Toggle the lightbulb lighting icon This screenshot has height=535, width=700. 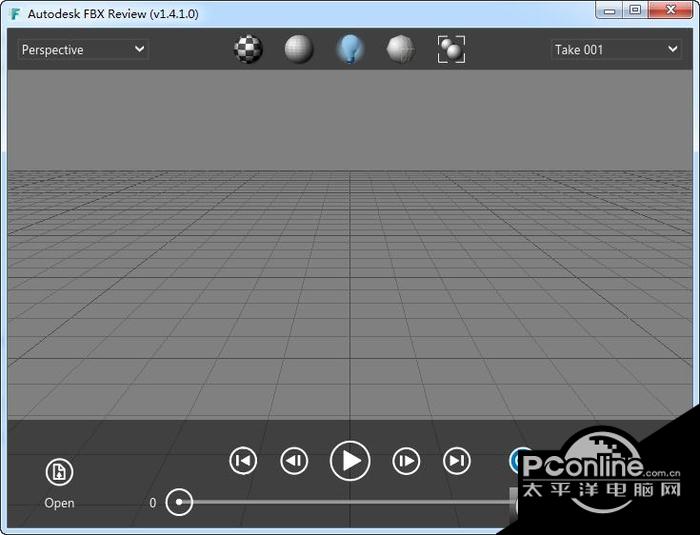point(350,49)
